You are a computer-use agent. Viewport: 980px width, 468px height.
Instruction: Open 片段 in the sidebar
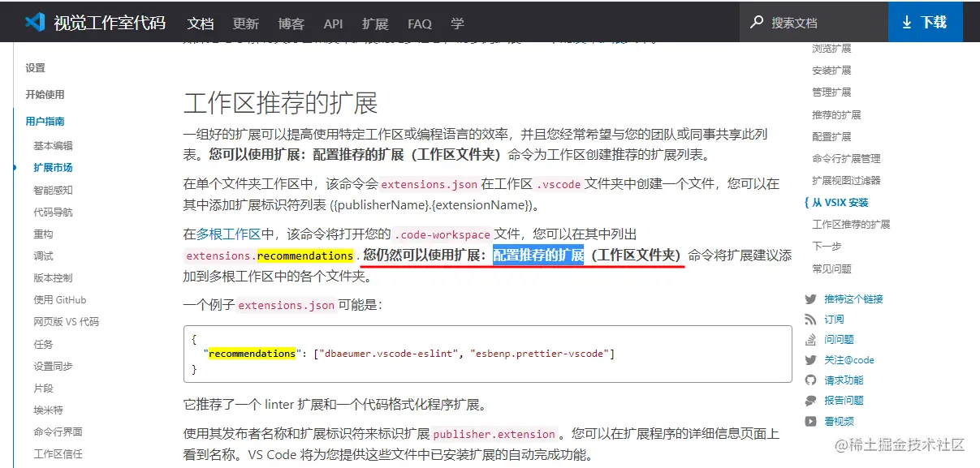tap(43, 389)
